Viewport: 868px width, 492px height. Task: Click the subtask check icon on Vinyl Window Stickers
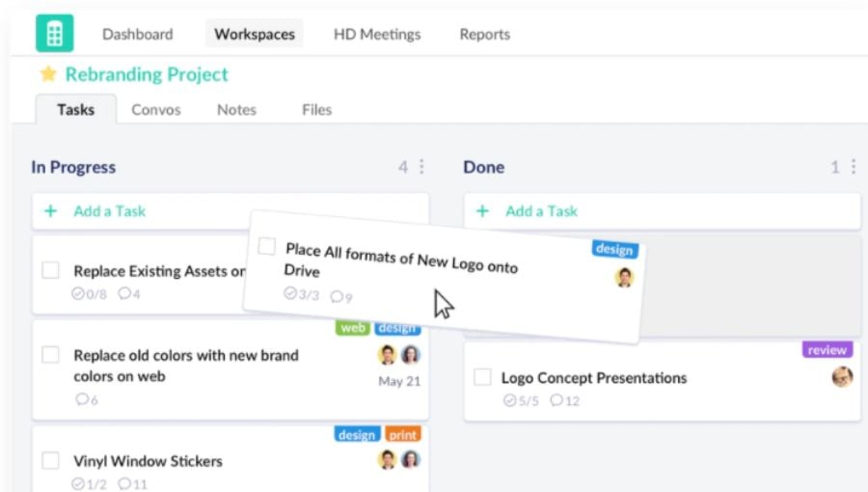click(80, 484)
